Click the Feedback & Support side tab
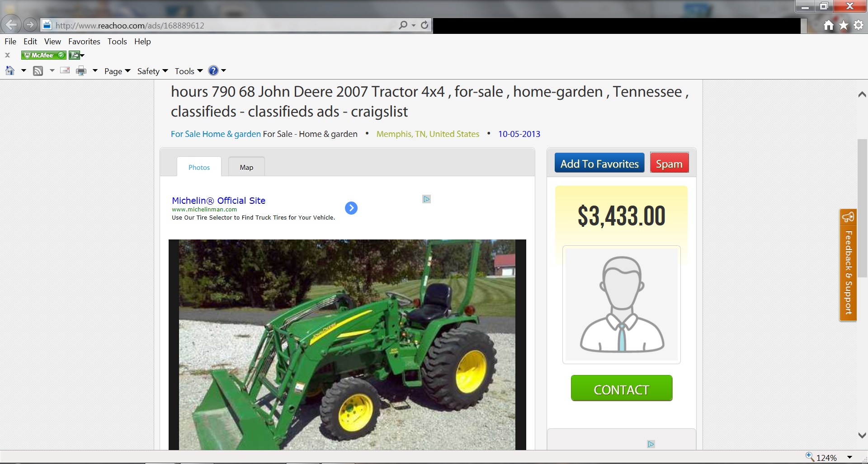Viewport: 868px width, 464px height. (848, 265)
